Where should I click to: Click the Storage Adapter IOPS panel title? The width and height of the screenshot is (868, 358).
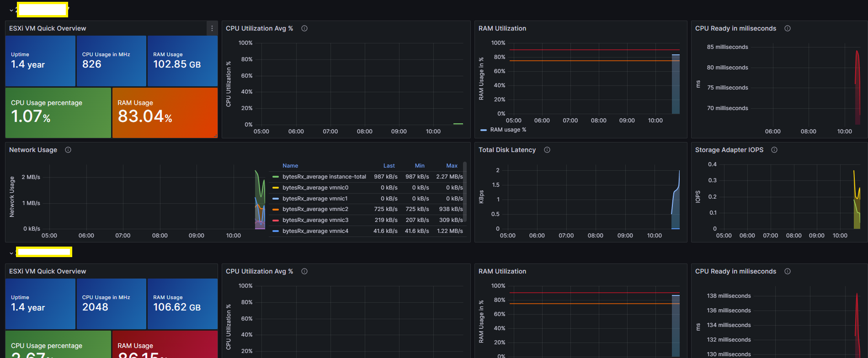729,150
